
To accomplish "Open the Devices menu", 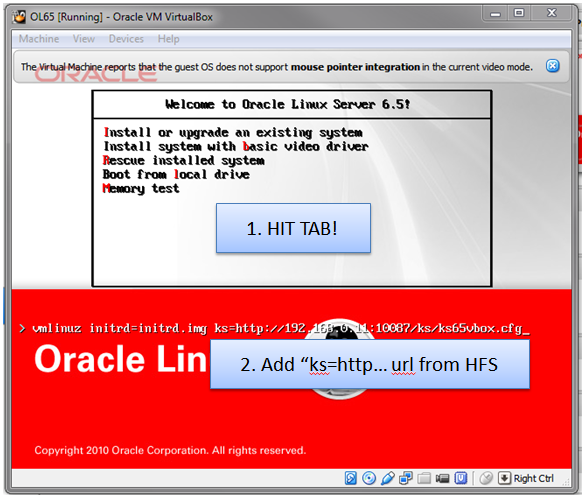I will tap(126, 39).
